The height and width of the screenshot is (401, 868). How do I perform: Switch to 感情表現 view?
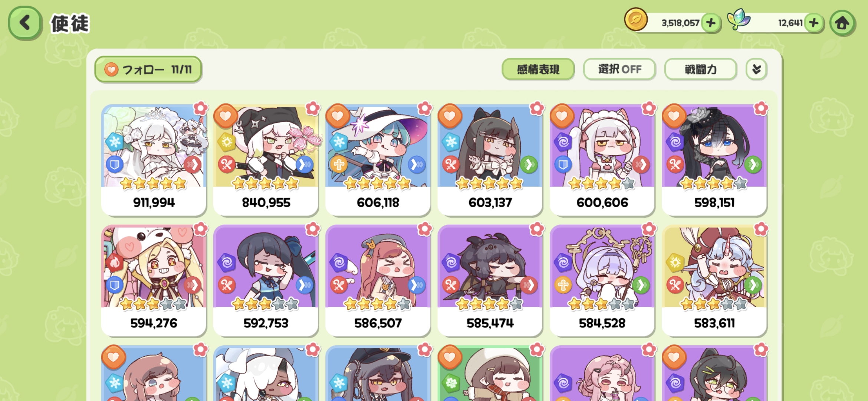(538, 69)
